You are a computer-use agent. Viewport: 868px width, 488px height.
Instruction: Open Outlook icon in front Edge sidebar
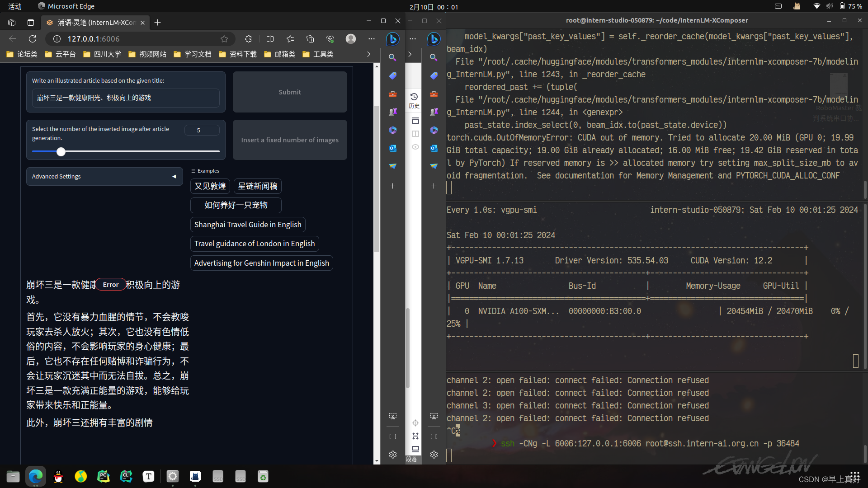393,148
